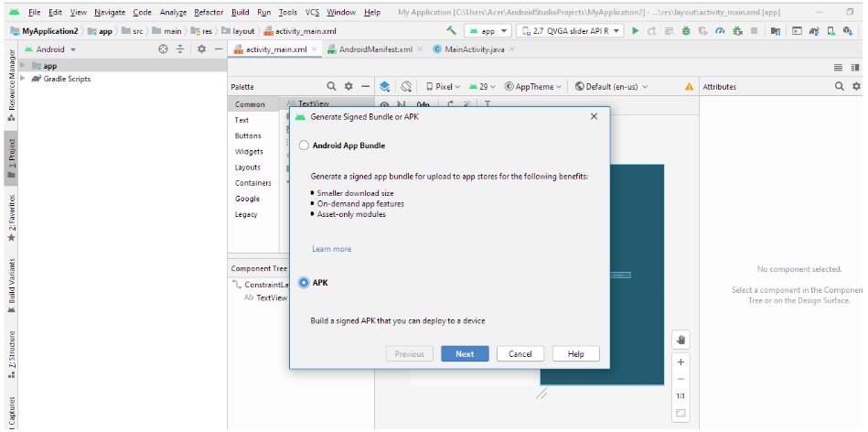
Task: Click the design surface layers icon
Action: click(x=385, y=86)
